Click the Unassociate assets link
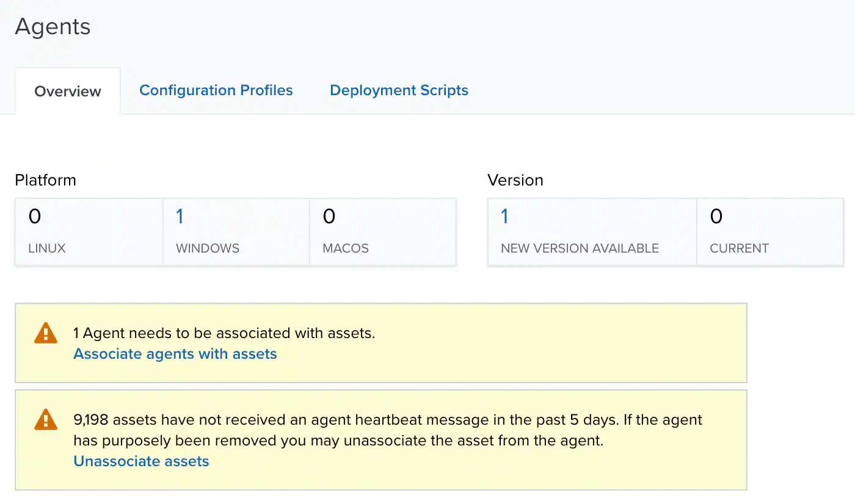The height and width of the screenshot is (504, 855). coord(141,461)
